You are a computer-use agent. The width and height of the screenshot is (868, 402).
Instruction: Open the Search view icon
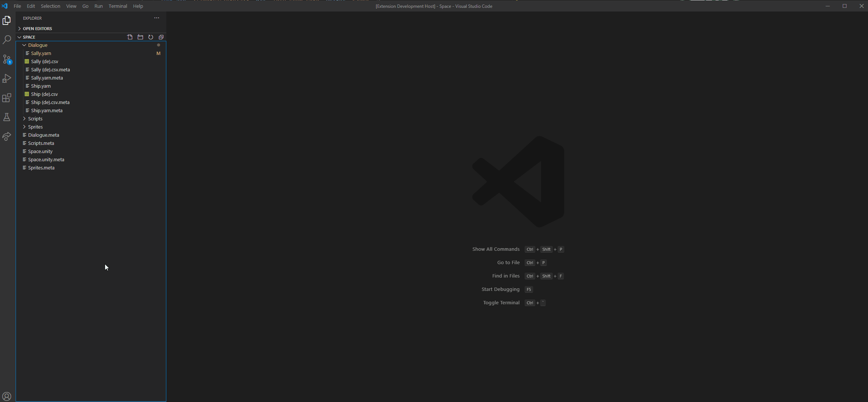click(7, 40)
